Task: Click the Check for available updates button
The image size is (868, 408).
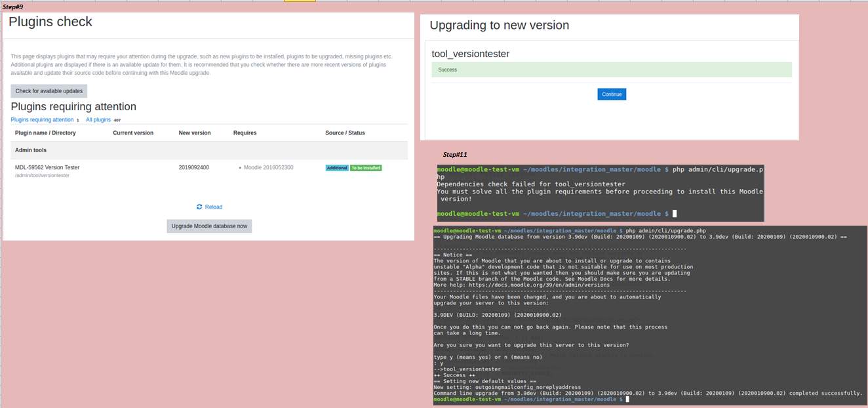Action: (x=49, y=91)
